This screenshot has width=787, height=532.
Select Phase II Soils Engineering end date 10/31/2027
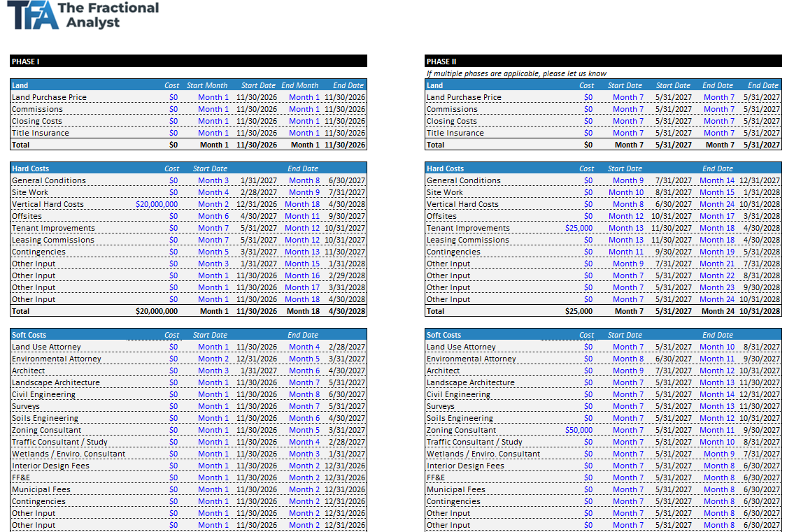pyautogui.click(x=760, y=418)
